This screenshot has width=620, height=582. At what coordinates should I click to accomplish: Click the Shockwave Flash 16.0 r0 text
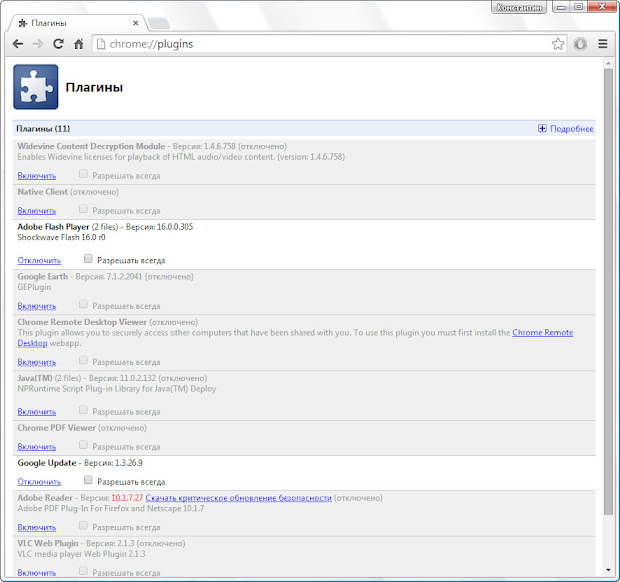[x=61, y=237]
